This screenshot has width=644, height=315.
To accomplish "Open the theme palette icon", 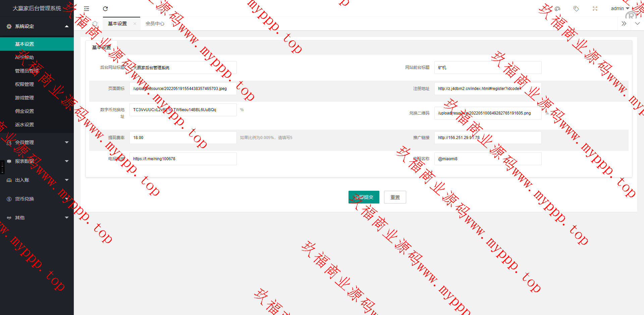I will pos(557,9).
